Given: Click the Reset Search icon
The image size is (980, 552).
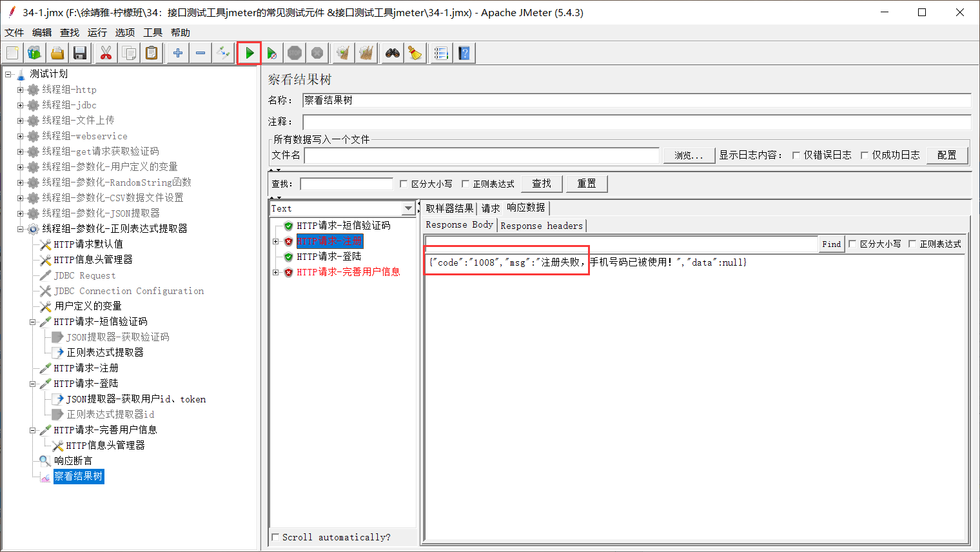Looking at the screenshot, I should 415,53.
